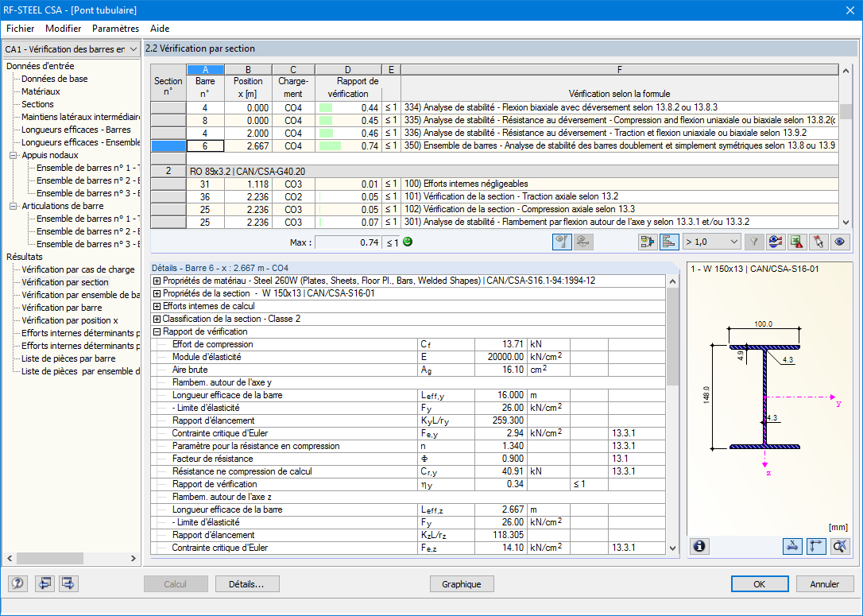Click the reset zoom magnifier icon
Screen dimensions: 863x616
pos(841,546)
